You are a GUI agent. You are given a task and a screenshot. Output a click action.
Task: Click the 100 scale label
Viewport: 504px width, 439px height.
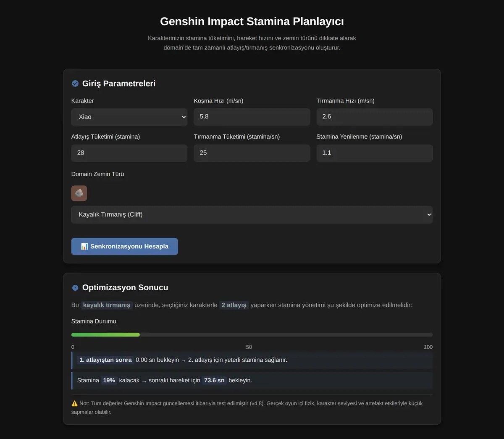tap(428, 347)
